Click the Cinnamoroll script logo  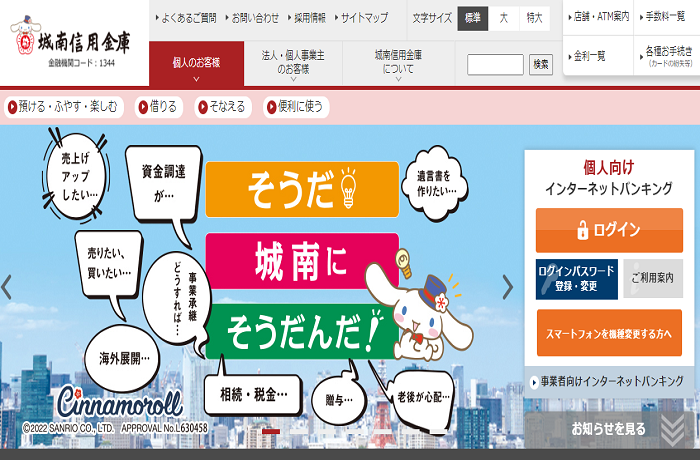click(x=120, y=402)
